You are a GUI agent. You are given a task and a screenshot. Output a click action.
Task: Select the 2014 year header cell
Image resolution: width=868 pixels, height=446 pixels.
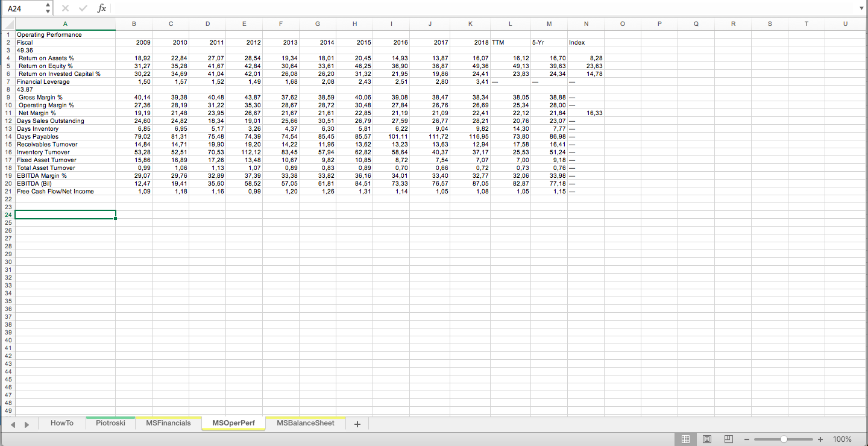point(318,43)
